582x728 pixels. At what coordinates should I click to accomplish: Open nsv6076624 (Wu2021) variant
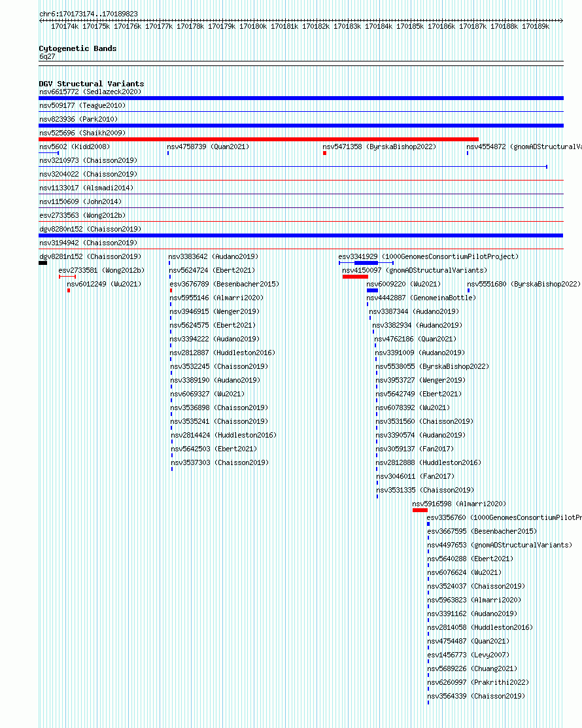click(464, 572)
